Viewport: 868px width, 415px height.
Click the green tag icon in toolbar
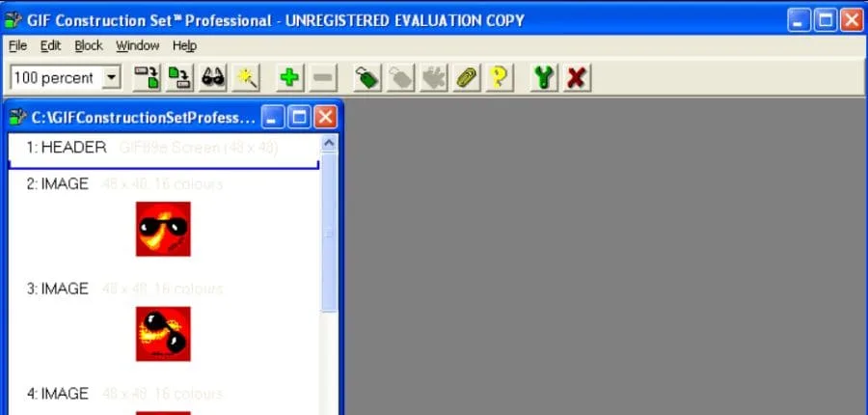point(366,78)
